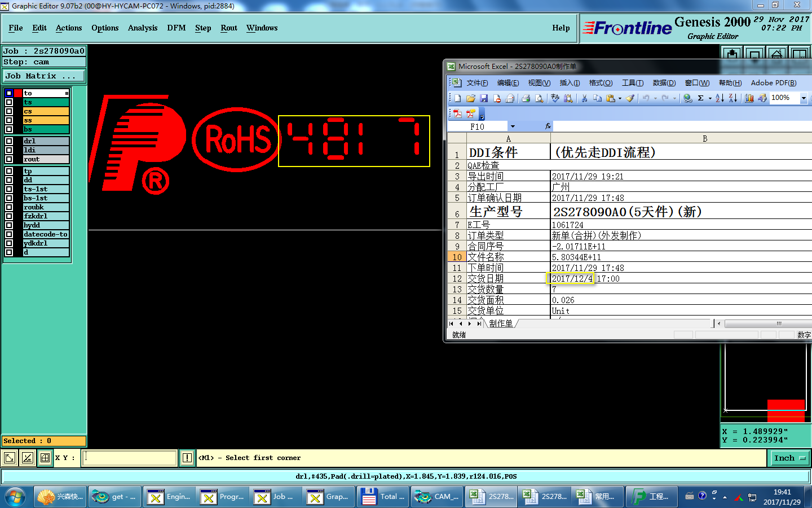Screen dimensions: 812x508
Task: Open the CAM taskbar item
Action: click(437, 497)
